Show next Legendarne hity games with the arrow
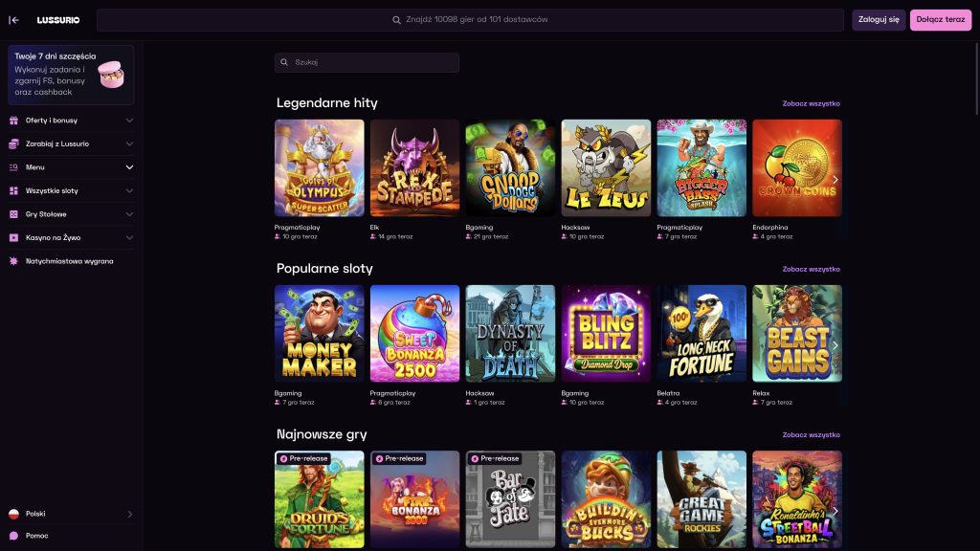The width and height of the screenshot is (980, 551). tap(835, 179)
